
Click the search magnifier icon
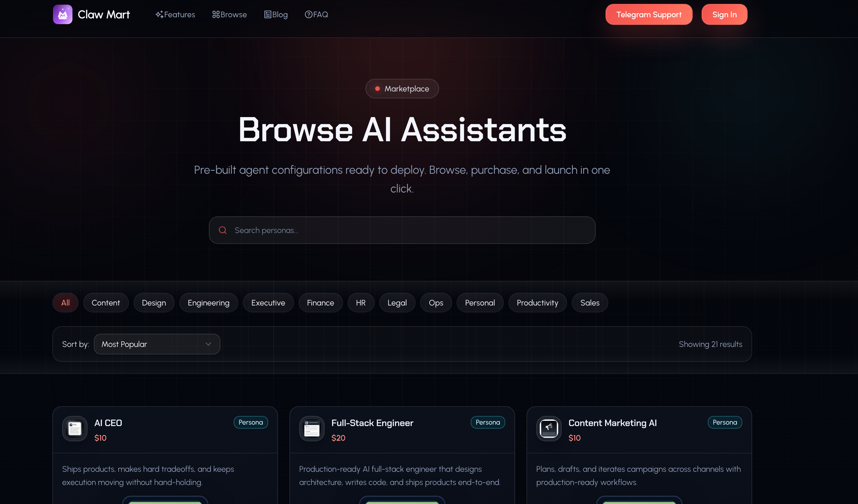click(223, 230)
